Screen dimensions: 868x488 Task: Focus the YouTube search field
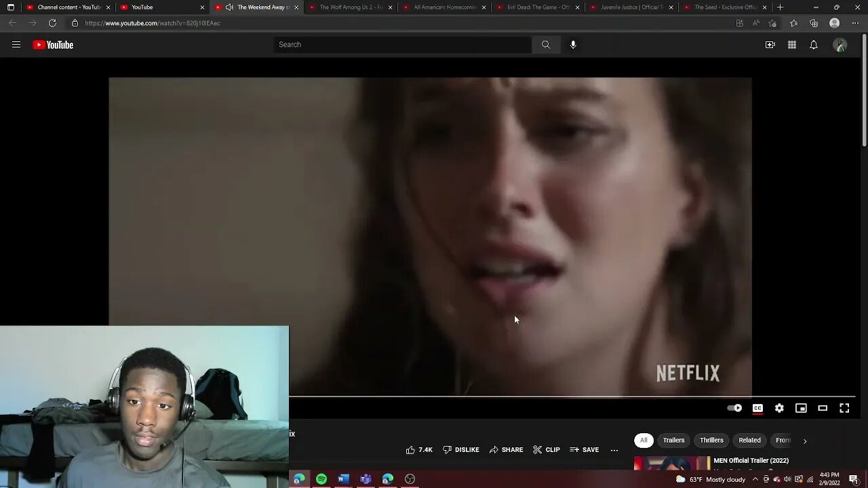pos(403,45)
